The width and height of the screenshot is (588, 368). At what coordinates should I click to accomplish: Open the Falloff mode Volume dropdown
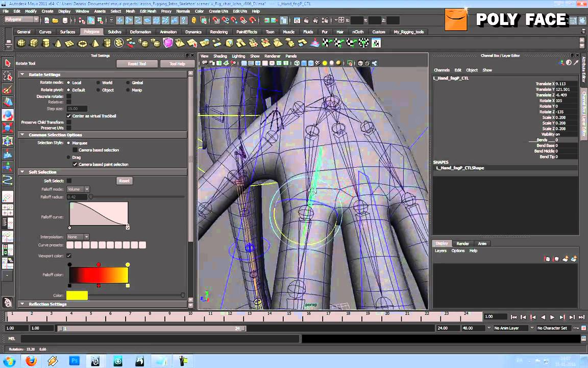click(79, 189)
